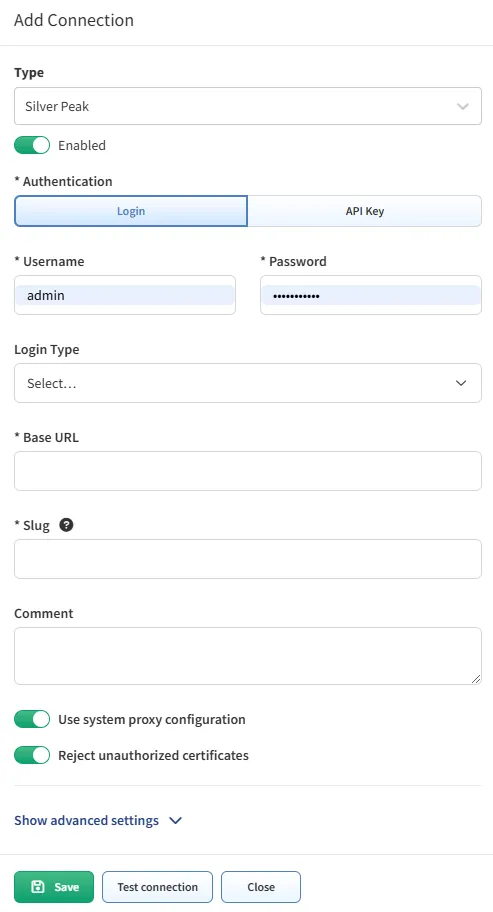Click the Login Type dropdown arrow
Viewport: 493px width, 912px height.
tap(461, 383)
